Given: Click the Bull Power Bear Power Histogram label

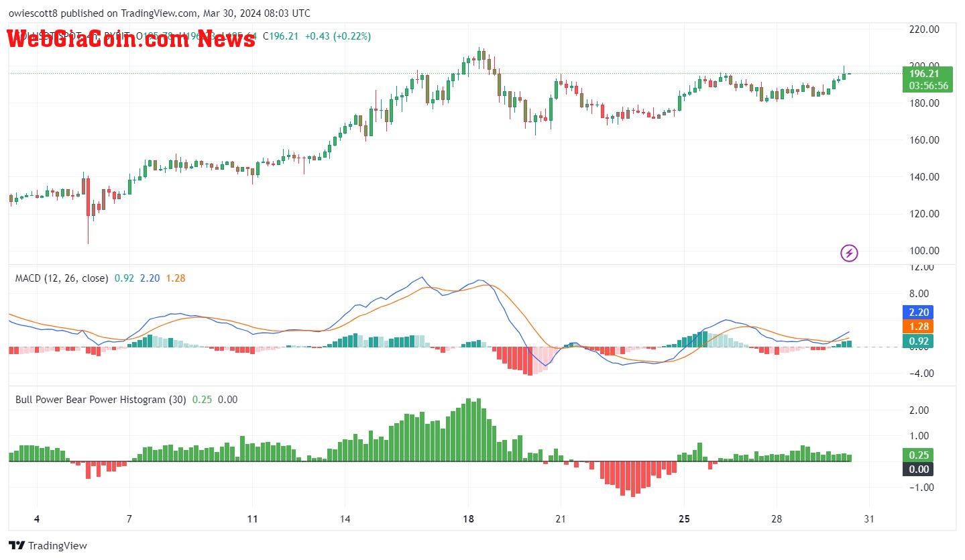Looking at the screenshot, I should (101, 400).
